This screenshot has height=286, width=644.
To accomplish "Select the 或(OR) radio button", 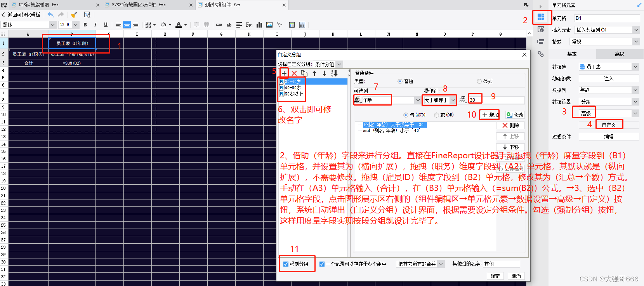I will pos(437,115).
